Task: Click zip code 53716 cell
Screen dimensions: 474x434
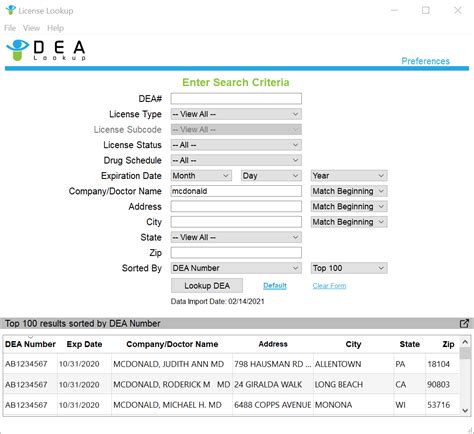Action: coord(442,405)
